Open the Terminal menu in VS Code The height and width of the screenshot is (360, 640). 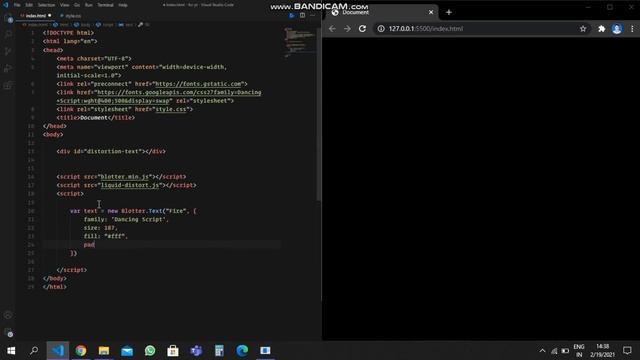coord(105,5)
